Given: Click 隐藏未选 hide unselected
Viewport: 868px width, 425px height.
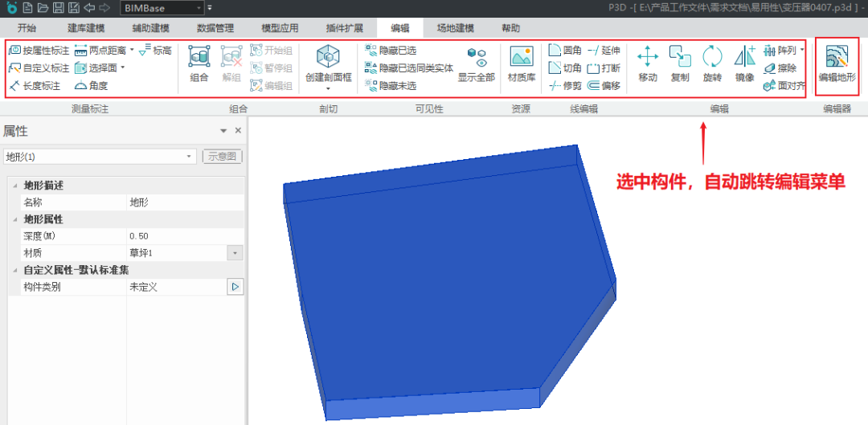Looking at the screenshot, I should click(x=391, y=86).
